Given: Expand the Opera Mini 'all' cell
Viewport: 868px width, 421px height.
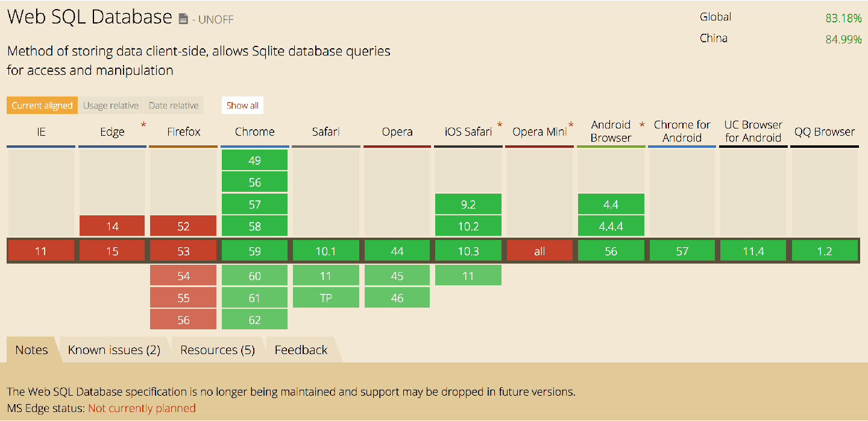Looking at the screenshot, I should (x=539, y=250).
